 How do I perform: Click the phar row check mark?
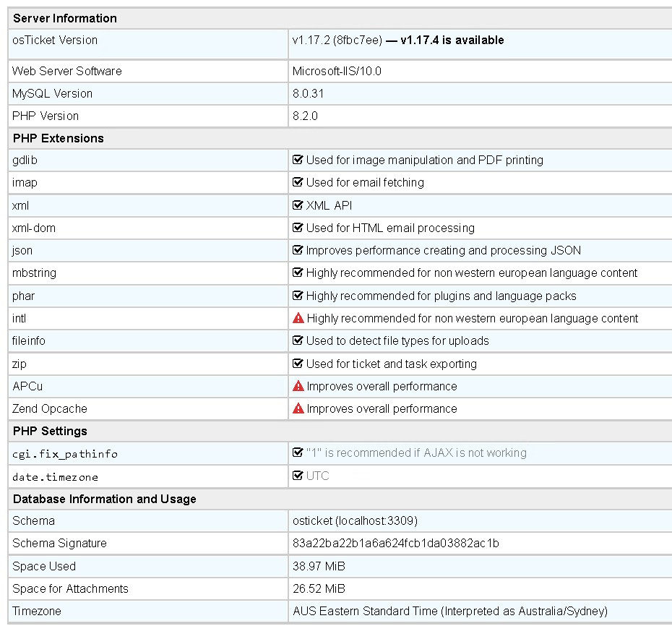(x=298, y=296)
